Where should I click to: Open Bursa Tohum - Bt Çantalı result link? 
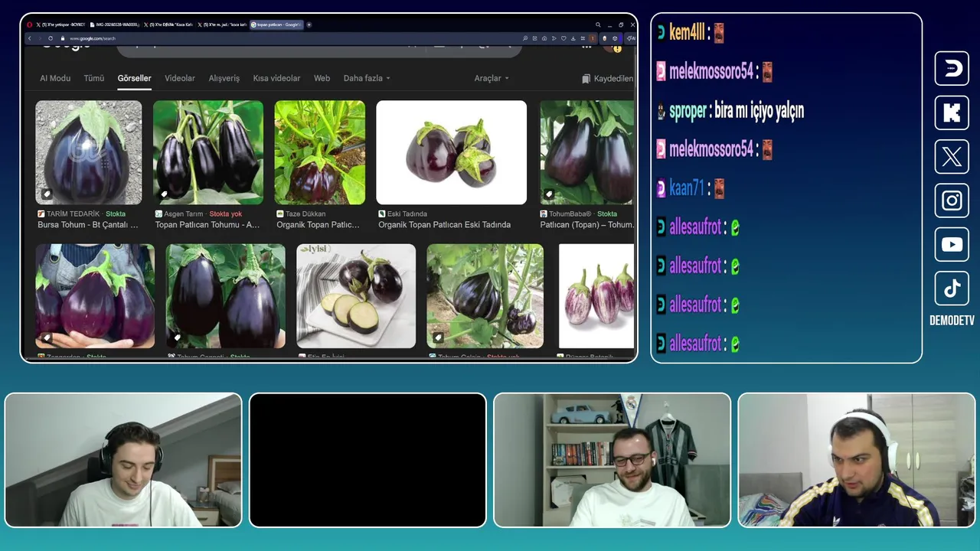tap(88, 225)
